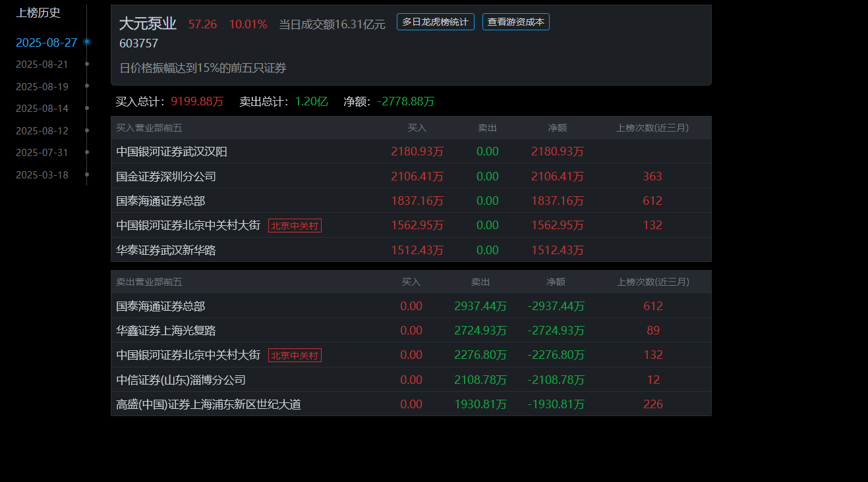Click the 北京中关村 tag in the buy list

(x=295, y=226)
